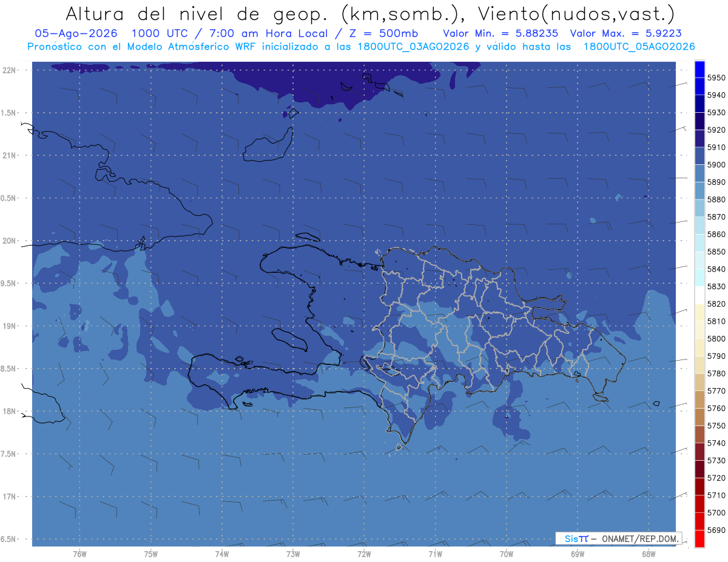Click the '69W' longitude label
This screenshot has width=728, height=562.
(577, 554)
